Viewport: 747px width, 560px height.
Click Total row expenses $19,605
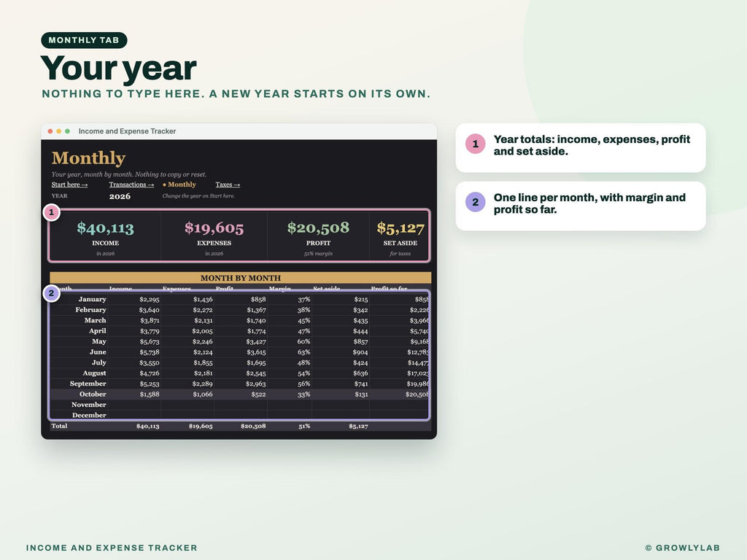[x=201, y=426]
